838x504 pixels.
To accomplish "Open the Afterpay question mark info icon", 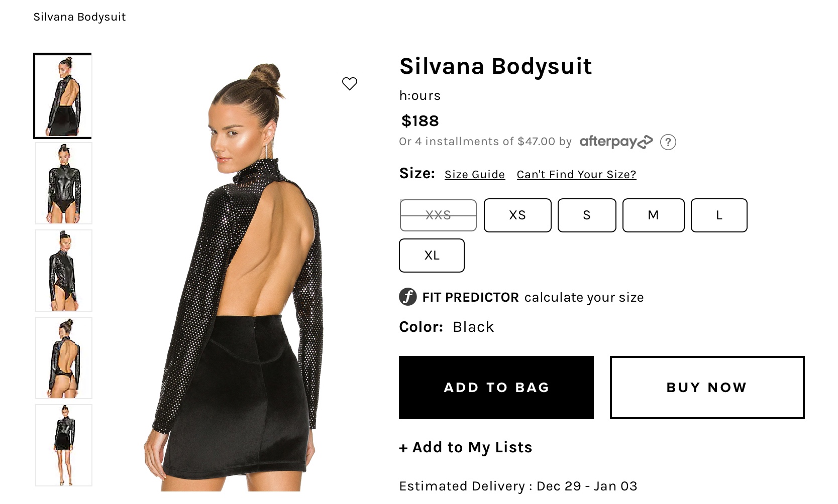I will pos(668,142).
